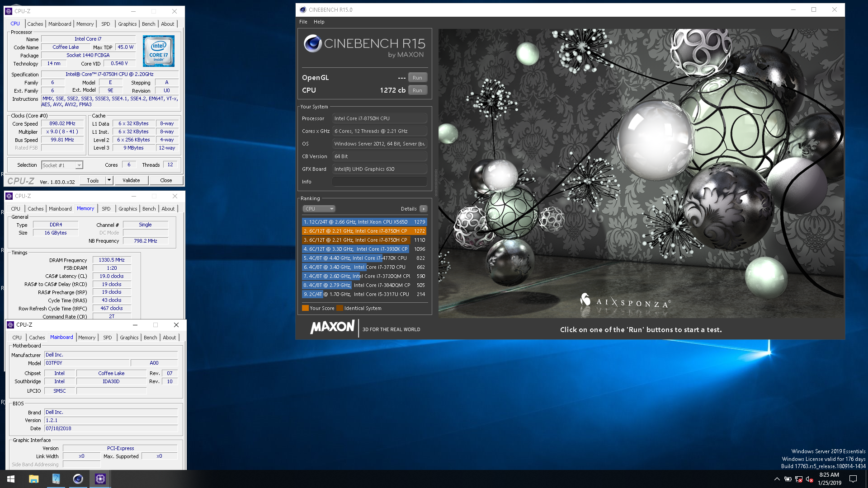Screen dimensions: 868x488
Task: Click the BIOS date value 07/18/2018
Action: click(x=111, y=428)
